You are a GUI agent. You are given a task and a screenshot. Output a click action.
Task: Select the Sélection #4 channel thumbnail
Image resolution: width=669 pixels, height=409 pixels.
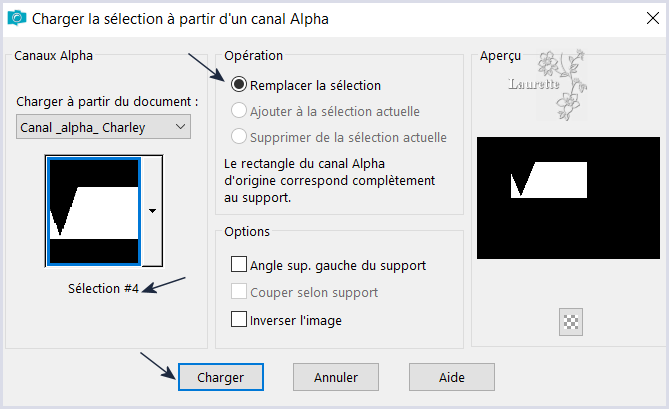point(94,211)
